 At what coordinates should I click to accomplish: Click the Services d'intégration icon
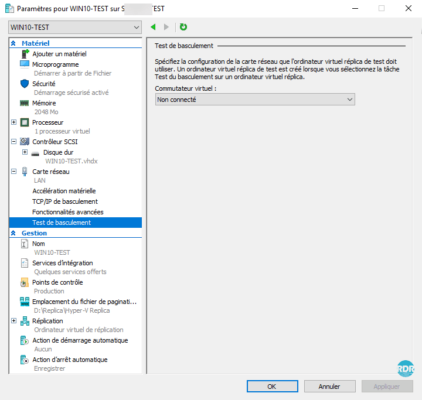tap(25, 263)
